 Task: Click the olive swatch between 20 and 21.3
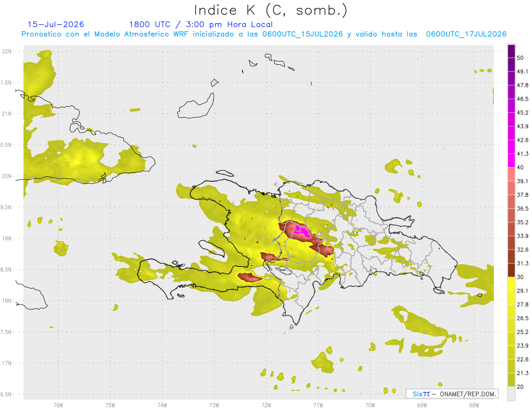(511, 380)
